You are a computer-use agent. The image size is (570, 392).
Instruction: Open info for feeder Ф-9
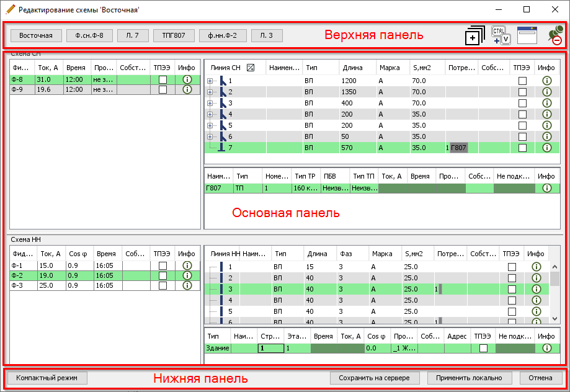187,89
